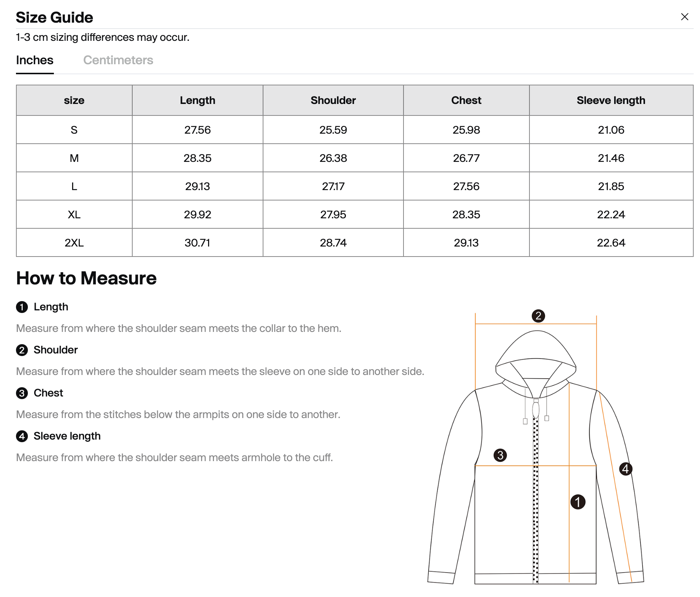Click marker 4 on the hoodie sleeve
The width and height of the screenshot is (700, 597).
coord(626,469)
